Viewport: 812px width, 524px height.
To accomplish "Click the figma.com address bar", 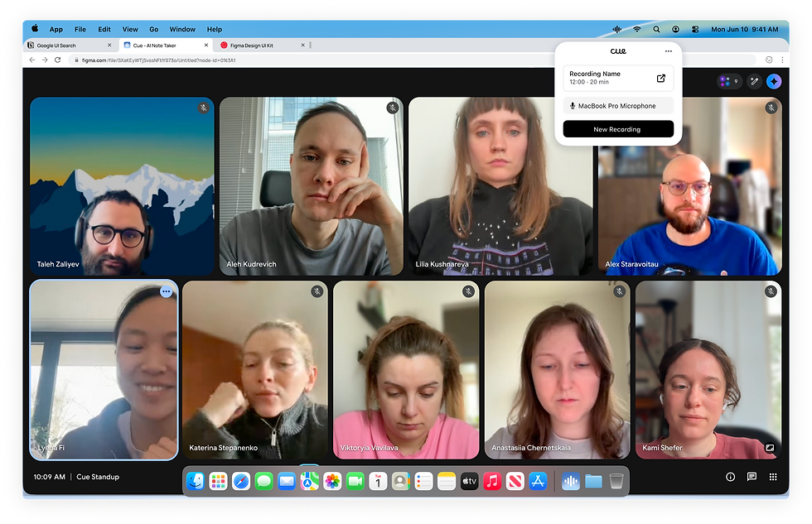I will 414,60.
